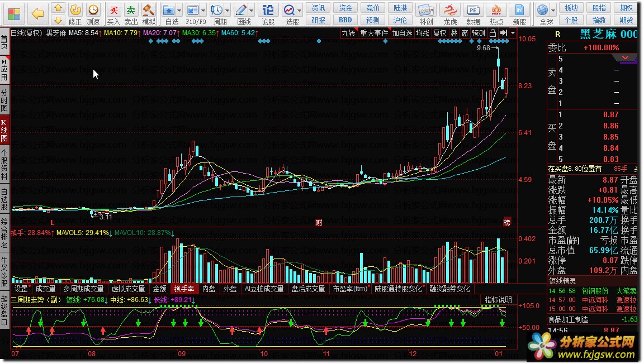Viewport: 644px width, 364px height.
Task: Click the BBD button
Action: tap(345, 20)
